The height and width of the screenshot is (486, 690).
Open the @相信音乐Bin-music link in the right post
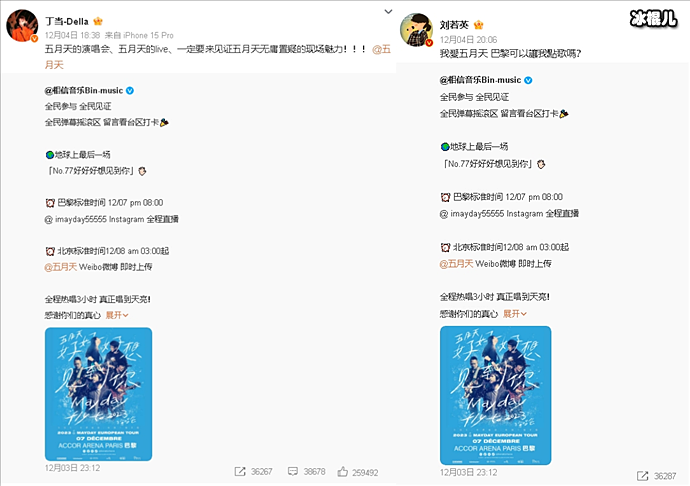(x=480, y=80)
